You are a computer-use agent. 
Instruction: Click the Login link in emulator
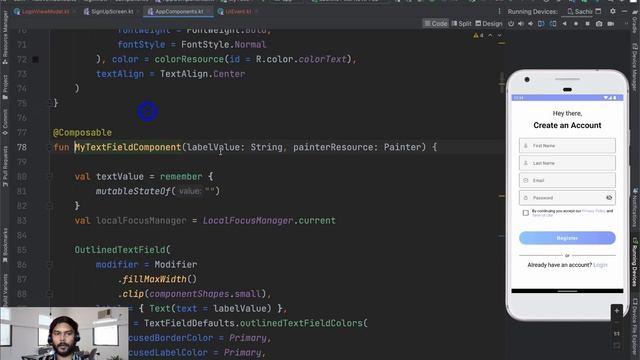[x=600, y=265]
